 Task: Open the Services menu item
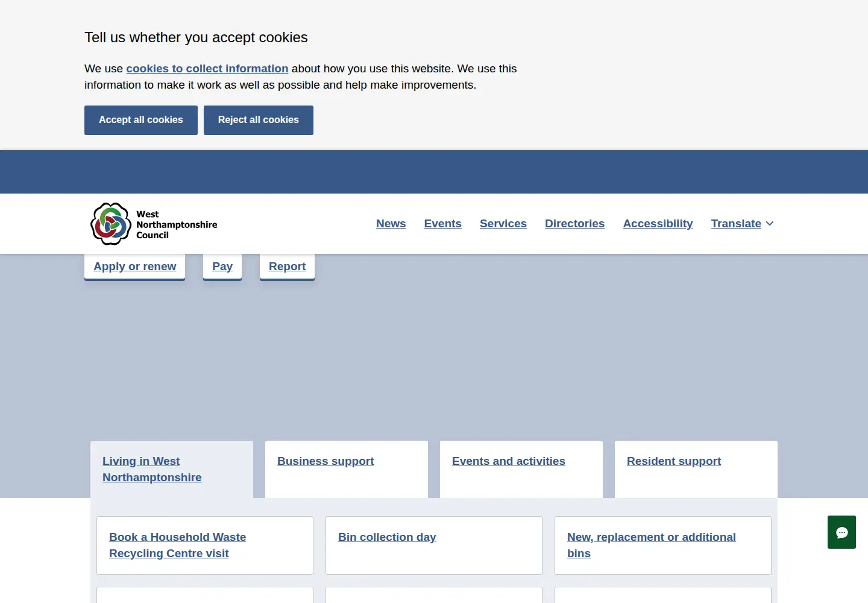[503, 224]
